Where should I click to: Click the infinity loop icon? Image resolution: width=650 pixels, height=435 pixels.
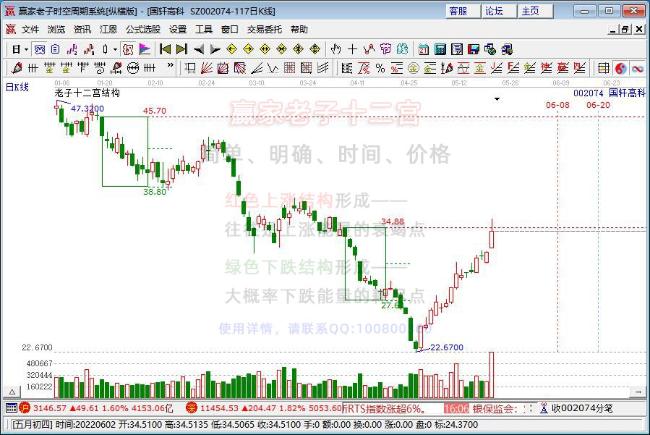[x=638, y=68]
